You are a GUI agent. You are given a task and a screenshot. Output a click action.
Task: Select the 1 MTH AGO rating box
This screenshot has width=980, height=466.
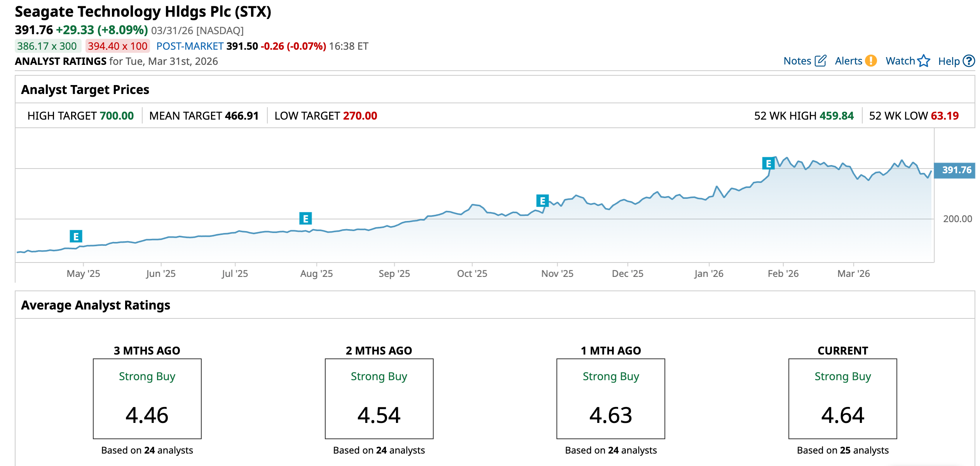click(x=610, y=398)
